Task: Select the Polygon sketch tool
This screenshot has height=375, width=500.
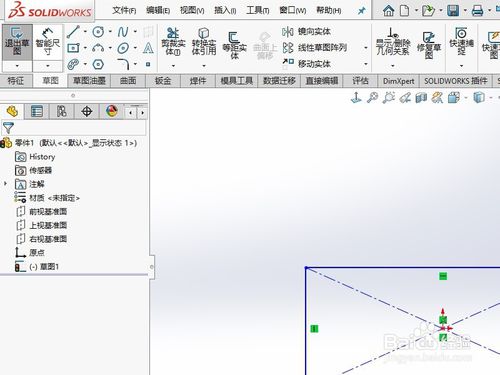Action: click(x=98, y=64)
